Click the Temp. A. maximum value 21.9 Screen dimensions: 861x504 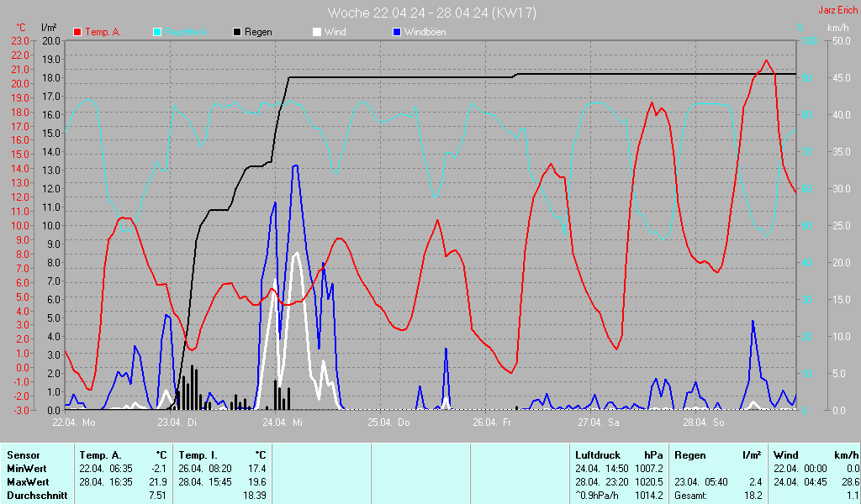158,482
